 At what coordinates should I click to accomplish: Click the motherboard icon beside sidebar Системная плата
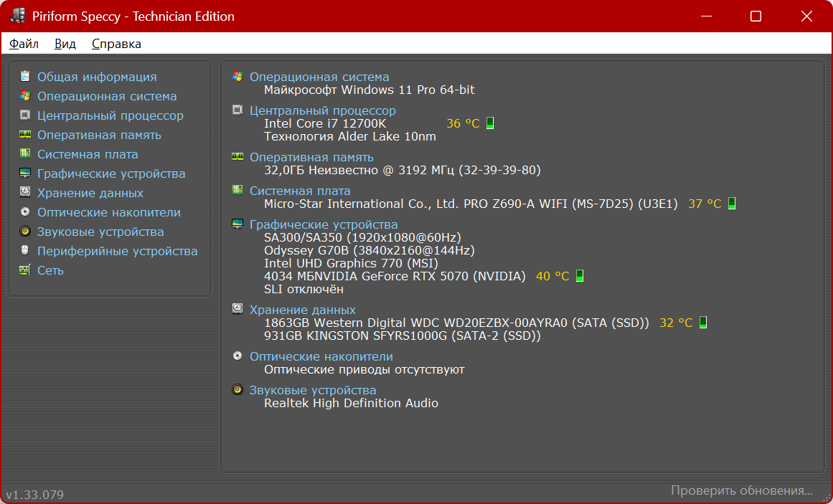tap(25, 153)
